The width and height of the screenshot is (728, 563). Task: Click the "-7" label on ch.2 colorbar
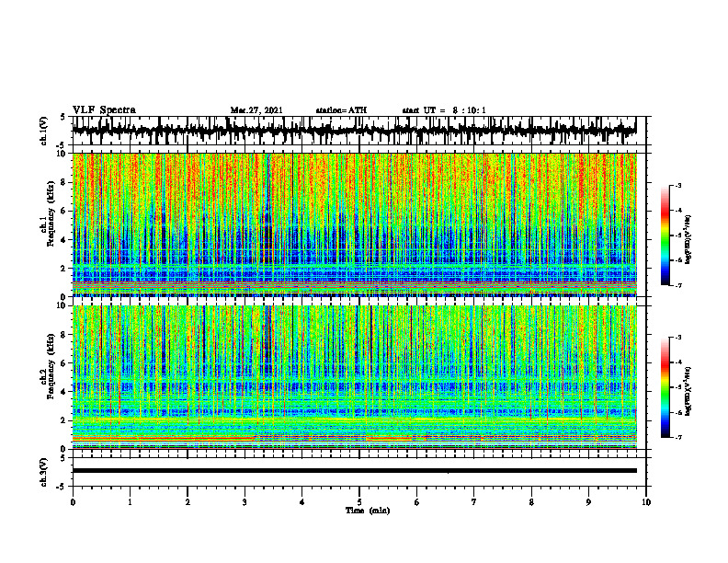tap(678, 437)
